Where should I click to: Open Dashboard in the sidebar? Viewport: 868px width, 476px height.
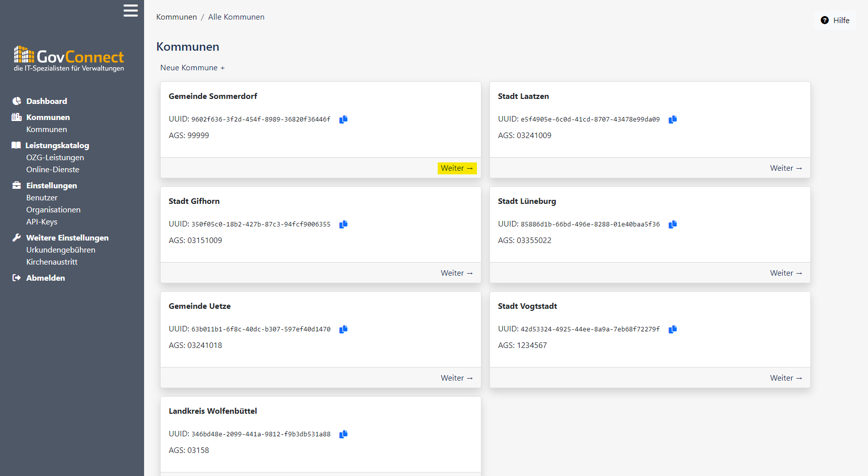pos(47,101)
